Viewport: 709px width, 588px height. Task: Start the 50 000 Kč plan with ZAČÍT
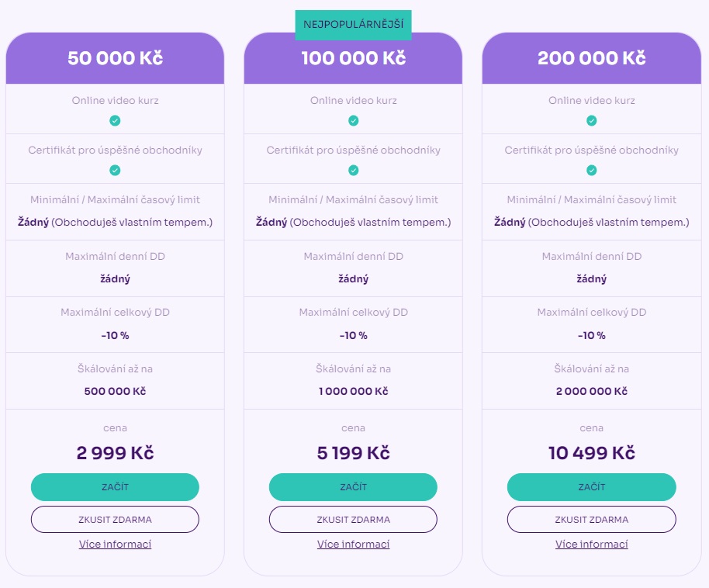coord(115,487)
